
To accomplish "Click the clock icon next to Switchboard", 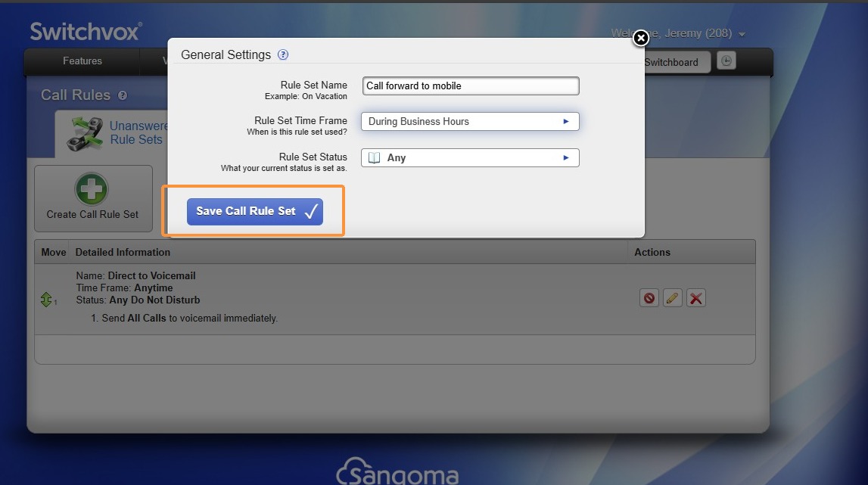I will pos(726,61).
